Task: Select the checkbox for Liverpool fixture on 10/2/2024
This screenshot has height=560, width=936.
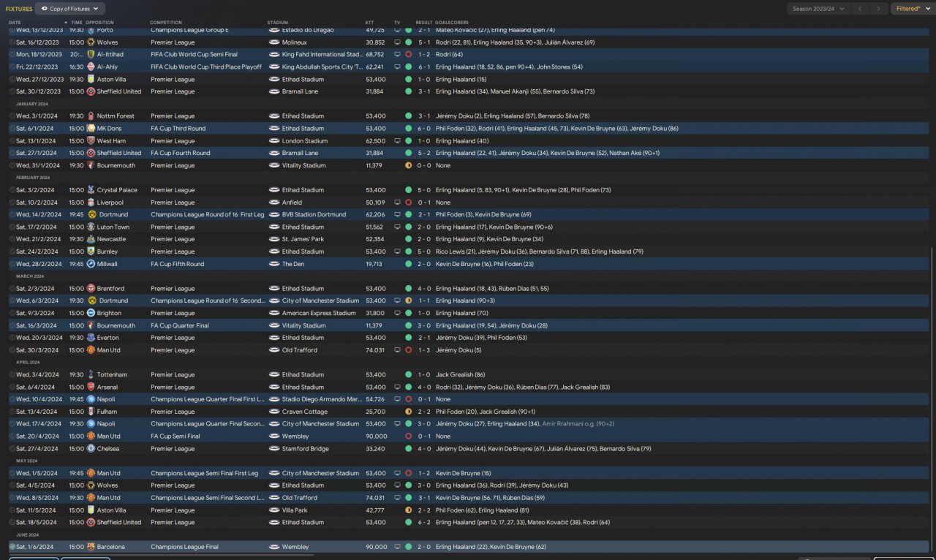Action: pos(12,203)
